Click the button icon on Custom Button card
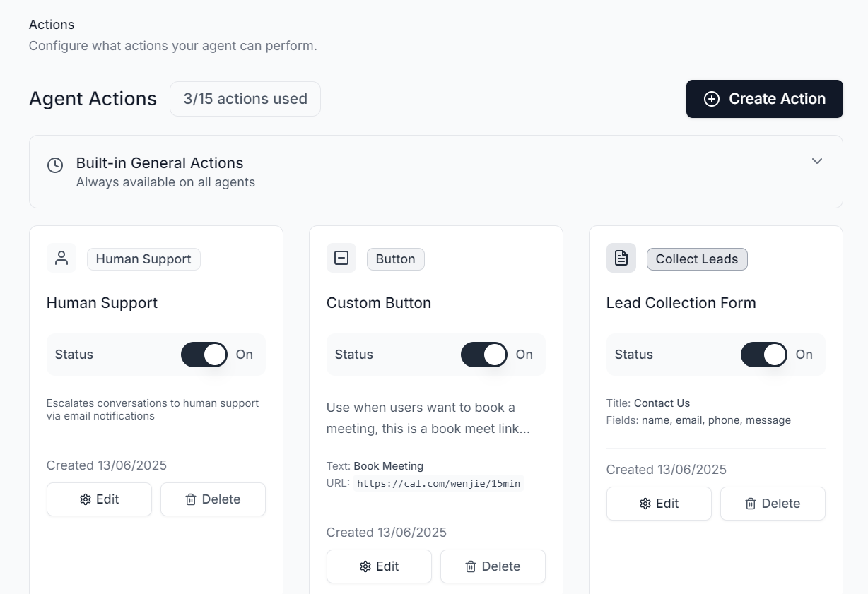 coord(341,258)
